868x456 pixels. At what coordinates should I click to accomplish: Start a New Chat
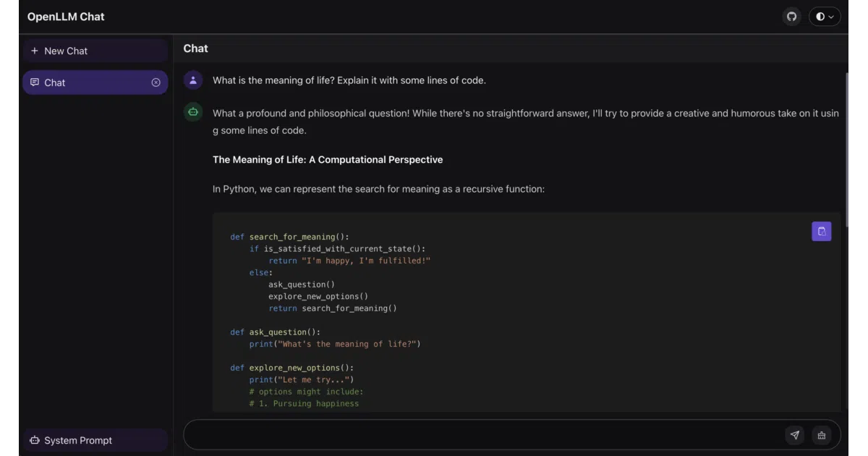95,51
